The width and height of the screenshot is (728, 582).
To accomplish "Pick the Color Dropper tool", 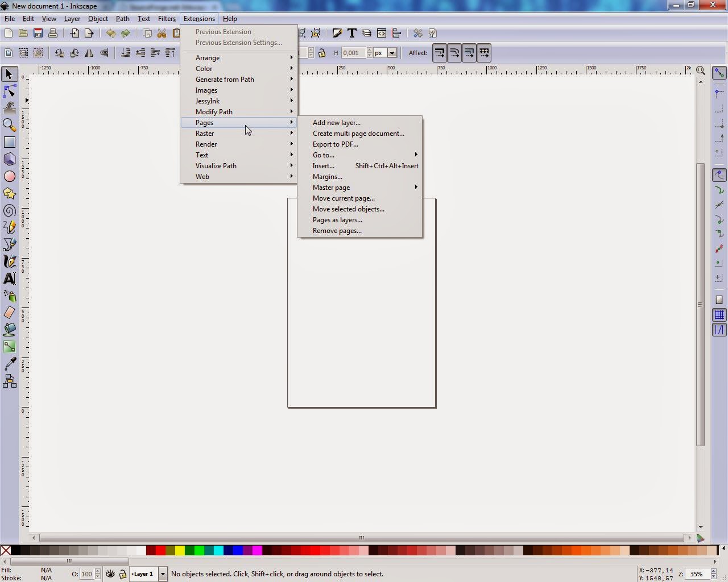I will pyautogui.click(x=10, y=364).
